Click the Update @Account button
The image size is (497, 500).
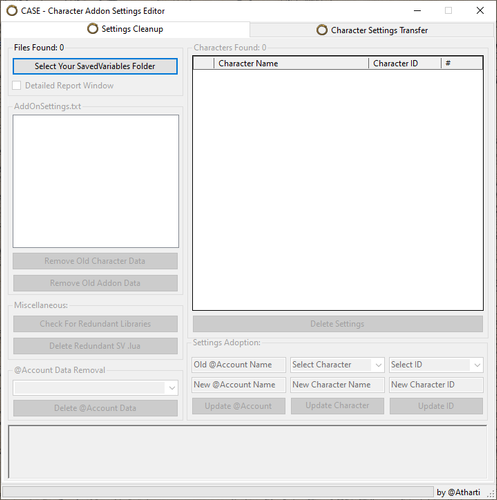(239, 406)
